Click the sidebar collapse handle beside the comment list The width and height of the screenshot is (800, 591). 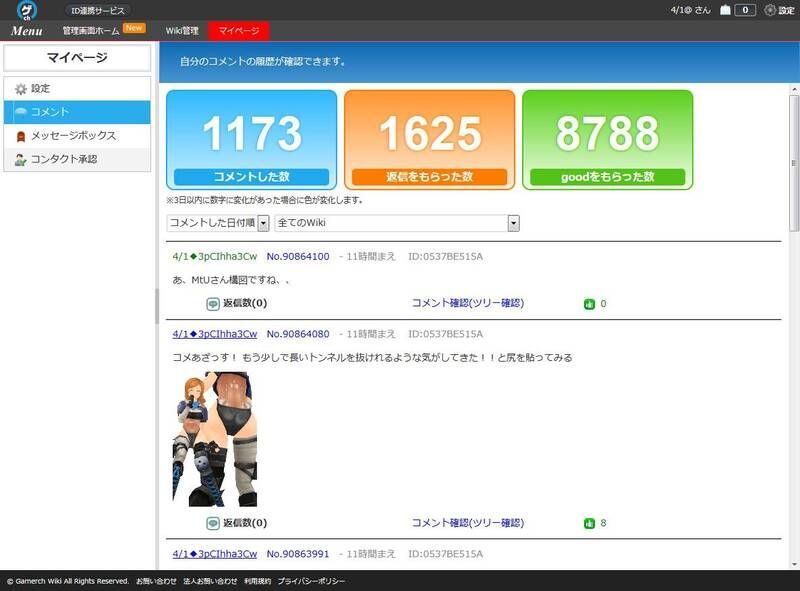tap(157, 306)
